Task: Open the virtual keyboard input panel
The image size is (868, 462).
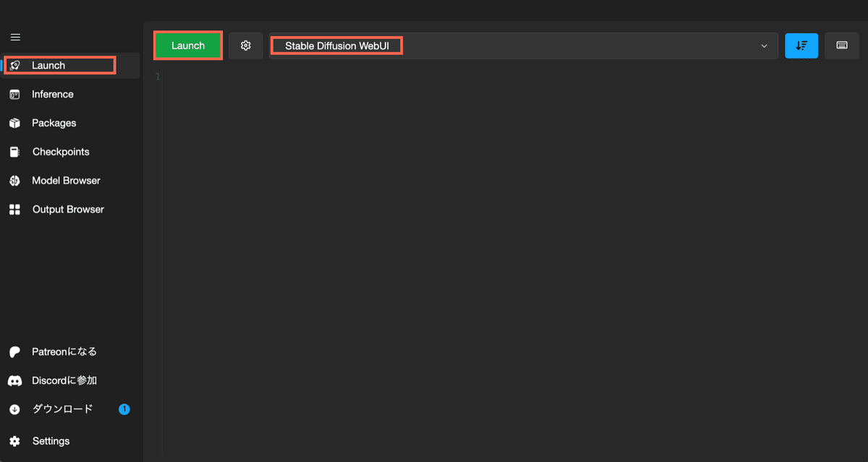Action: (841, 45)
